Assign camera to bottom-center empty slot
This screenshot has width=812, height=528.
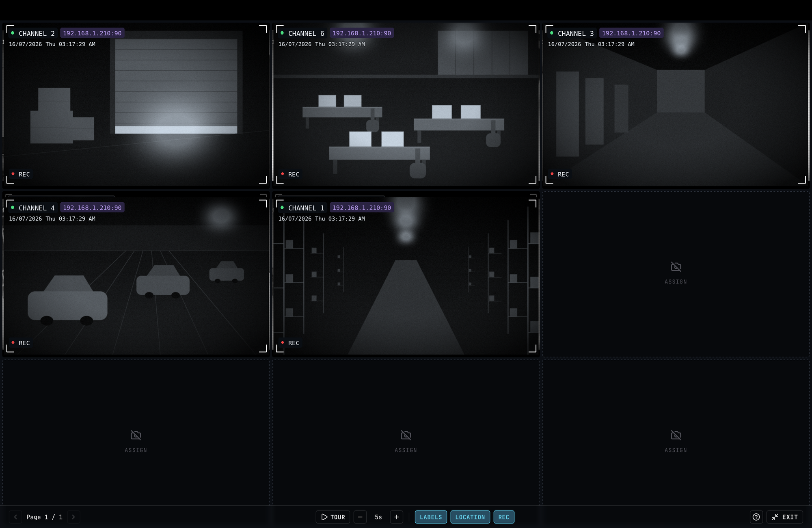(406, 441)
